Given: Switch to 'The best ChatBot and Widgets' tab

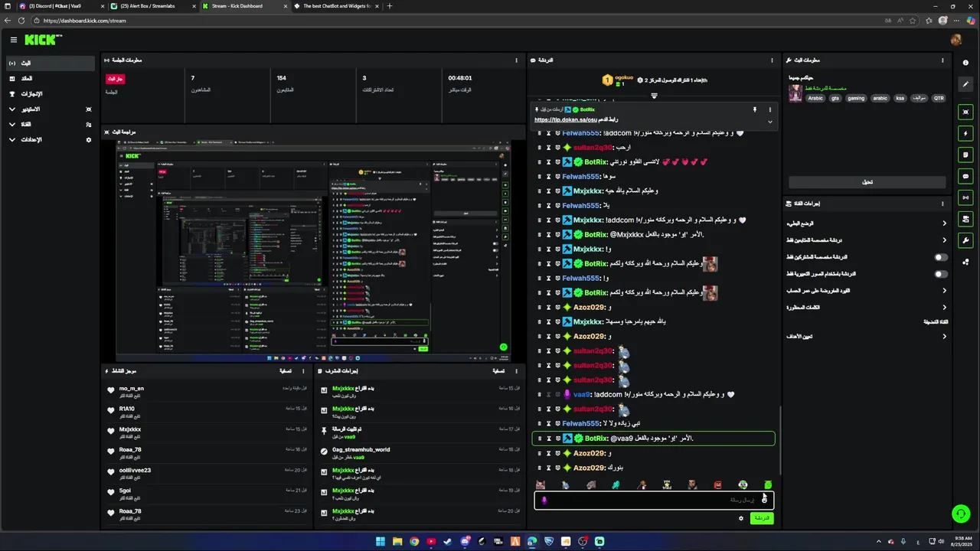Looking at the screenshot, I should [x=337, y=6].
